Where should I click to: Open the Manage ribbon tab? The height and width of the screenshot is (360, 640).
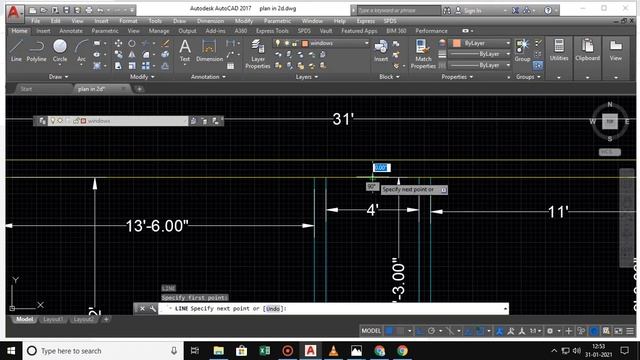158,31
